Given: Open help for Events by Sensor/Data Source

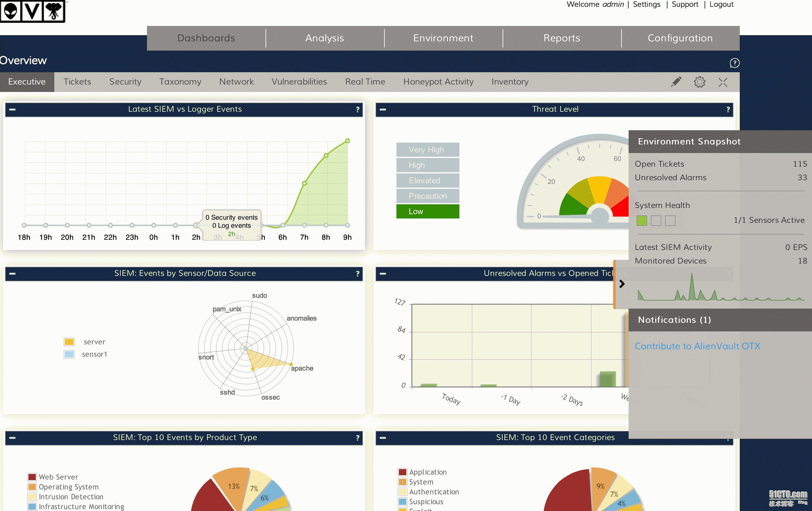Looking at the screenshot, I should click(x=358, y=274).
